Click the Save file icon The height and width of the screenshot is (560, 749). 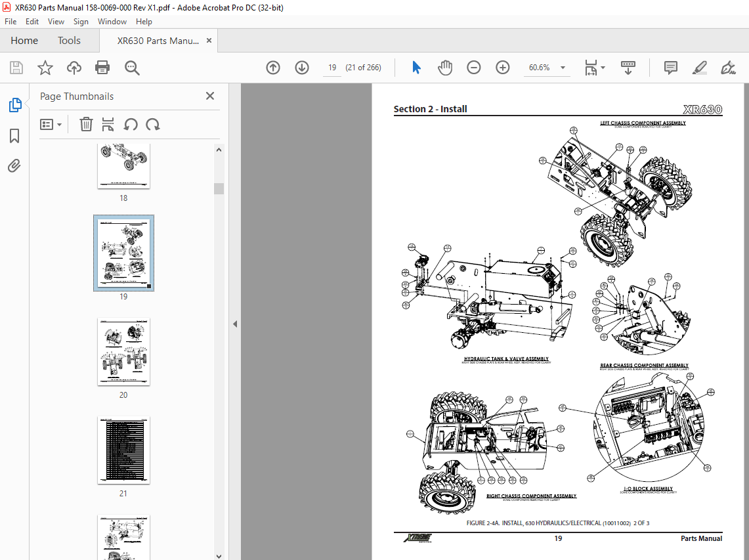coord(16,68)
